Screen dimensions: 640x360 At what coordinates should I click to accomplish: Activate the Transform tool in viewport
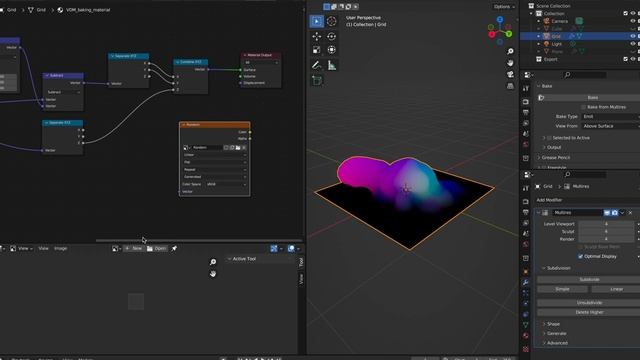point(331,50)
